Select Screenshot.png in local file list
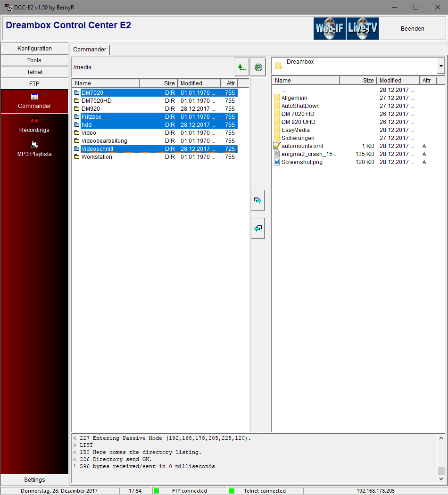The width and height of the screenshot is (448, 495). tap(302, 162)
